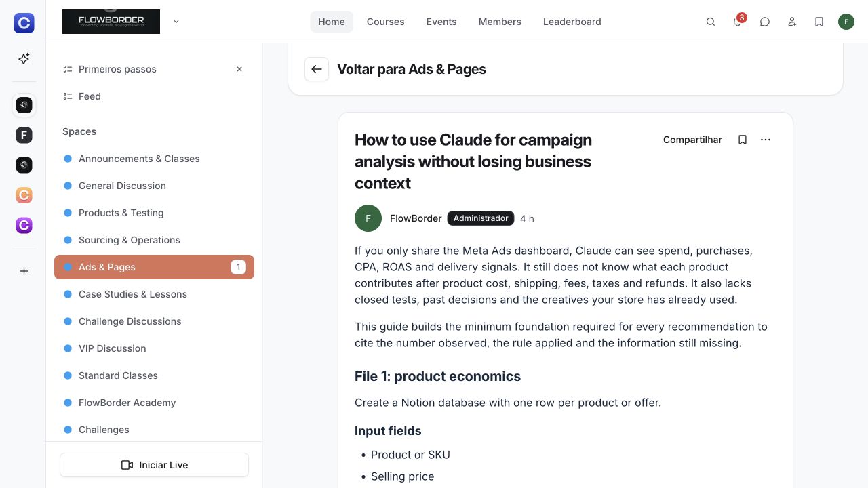The height and width of the screenshot is (488, 868).
Task: Bookmark the Claude campaign analysis post
Action: click(743, 140)
